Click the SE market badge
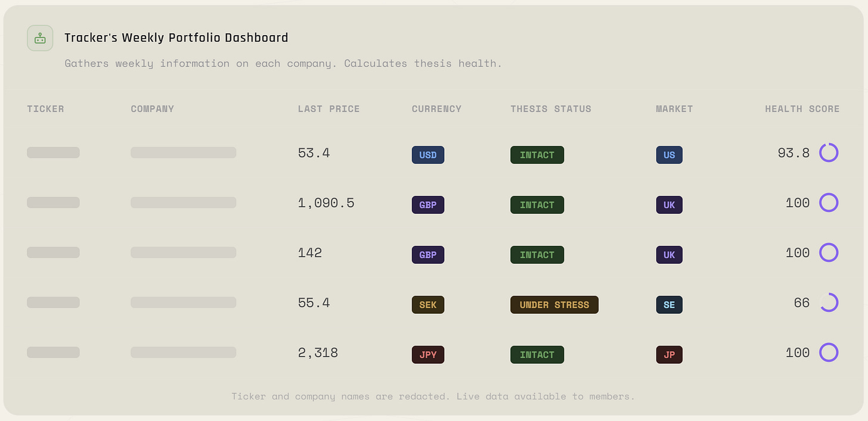Screen dimensions: 868x421 (669, 305)
